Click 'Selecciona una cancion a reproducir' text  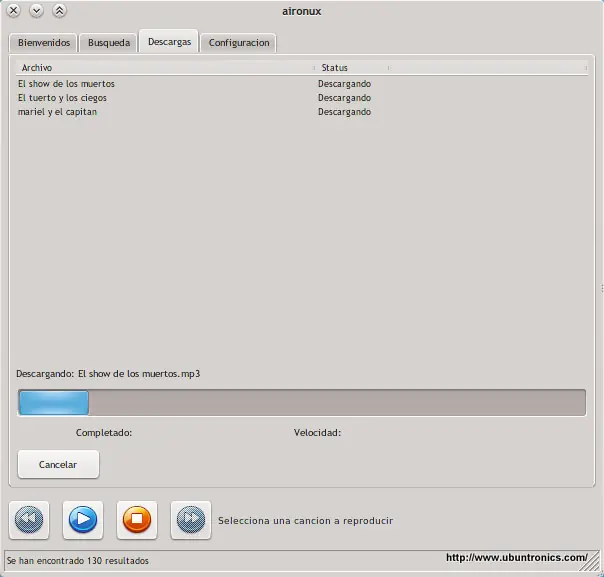tap(305, 521)
